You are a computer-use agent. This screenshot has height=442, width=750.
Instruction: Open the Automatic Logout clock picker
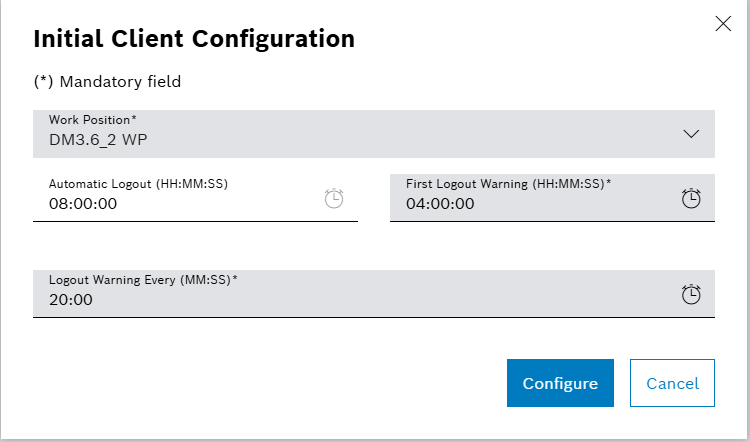[334, 199]
